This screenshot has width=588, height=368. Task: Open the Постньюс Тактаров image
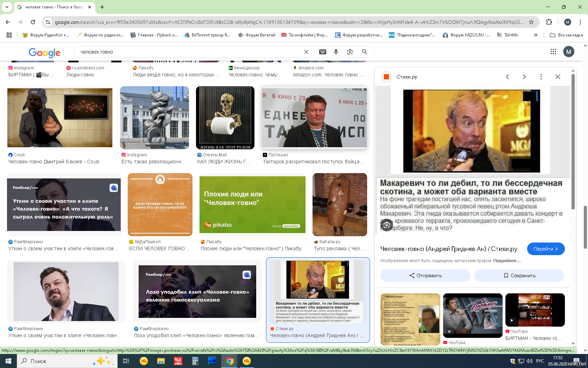click(x=314, y=118)
